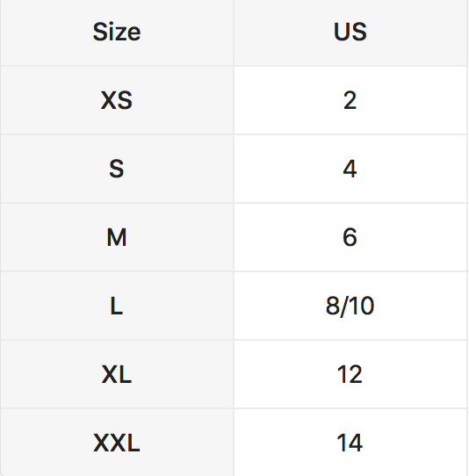The height and width of the screenshot is (476, 469).
Task: Click the word Size in header
Action: pyautogui.click(x=117, y=32)
